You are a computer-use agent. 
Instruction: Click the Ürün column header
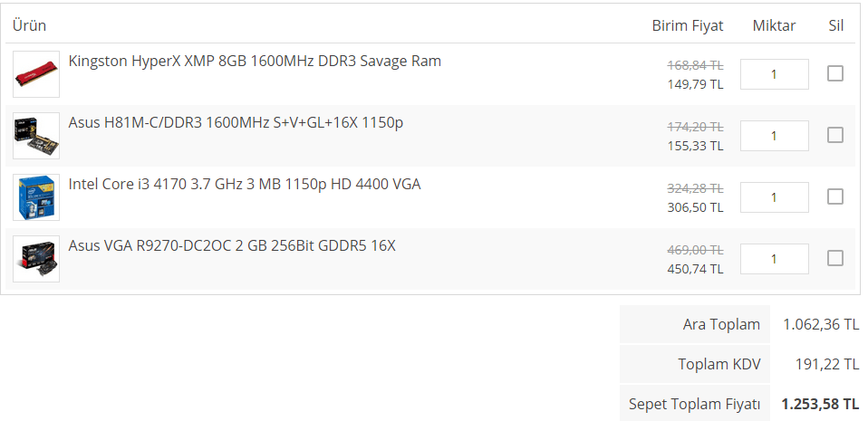tap(30, 25)
